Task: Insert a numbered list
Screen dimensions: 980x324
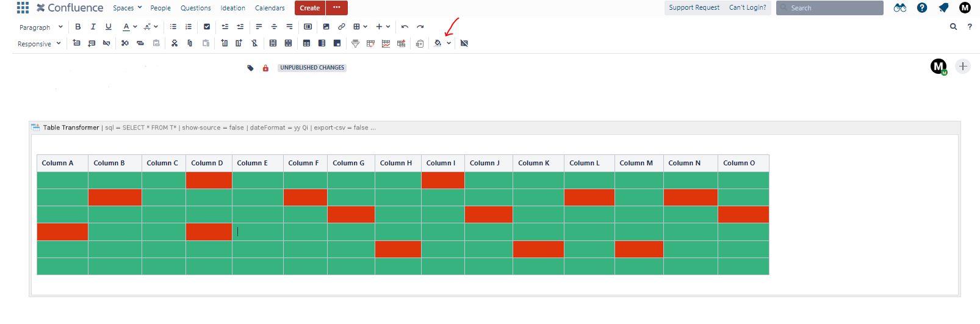Action: (x=189, y=27)
